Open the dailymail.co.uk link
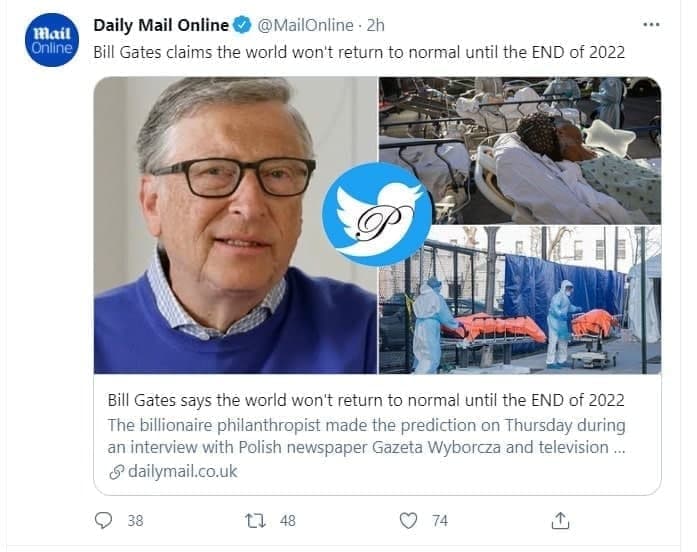The height and width of the screenshot is (552, 697). coord(182,471)
